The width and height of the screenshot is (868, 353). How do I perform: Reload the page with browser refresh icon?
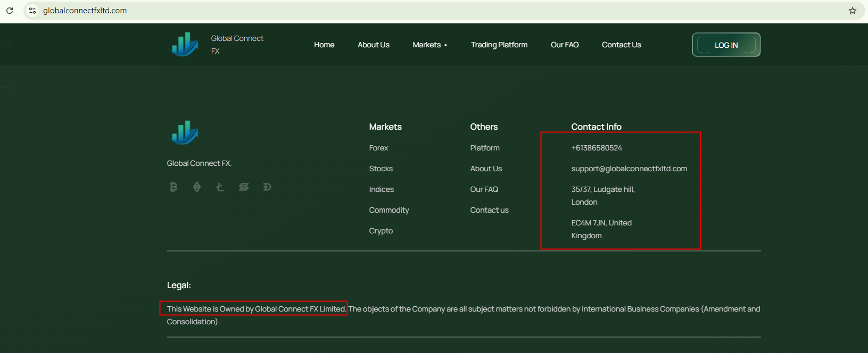pyautogui.click(x=10, y=11)
